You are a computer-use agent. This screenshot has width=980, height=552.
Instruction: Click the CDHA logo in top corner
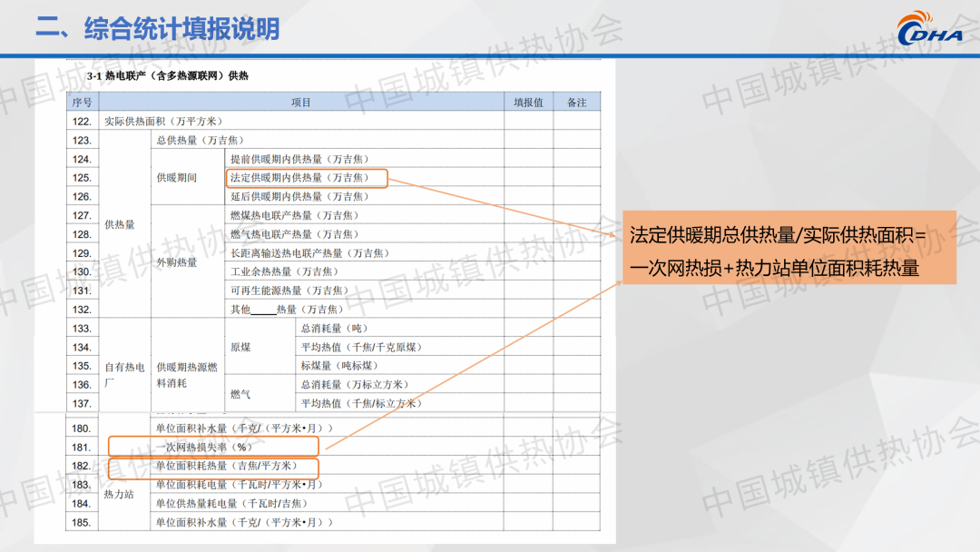pos(929,30)
